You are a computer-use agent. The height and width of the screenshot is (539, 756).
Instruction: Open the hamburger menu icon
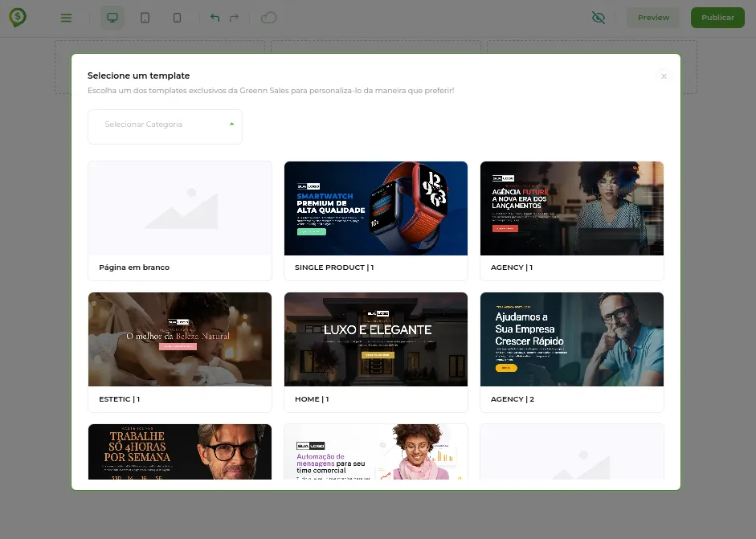(66, 18)
